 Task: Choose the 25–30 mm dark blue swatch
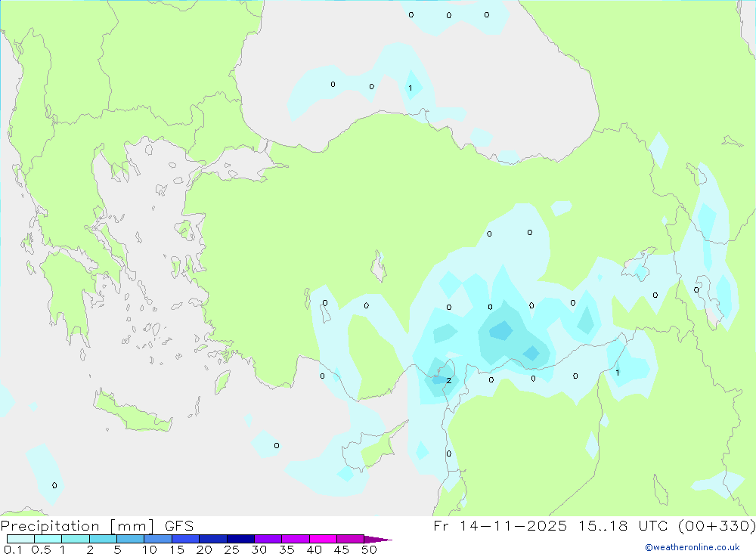[x=240, y=539]
